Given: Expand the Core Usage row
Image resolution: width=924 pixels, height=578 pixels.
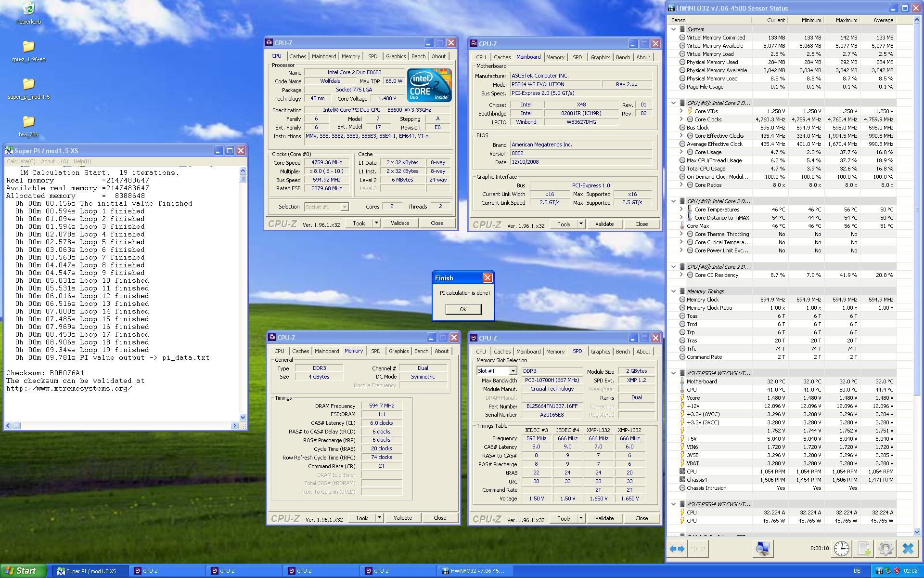Looking at the screenshot, I should coord(681,152).
